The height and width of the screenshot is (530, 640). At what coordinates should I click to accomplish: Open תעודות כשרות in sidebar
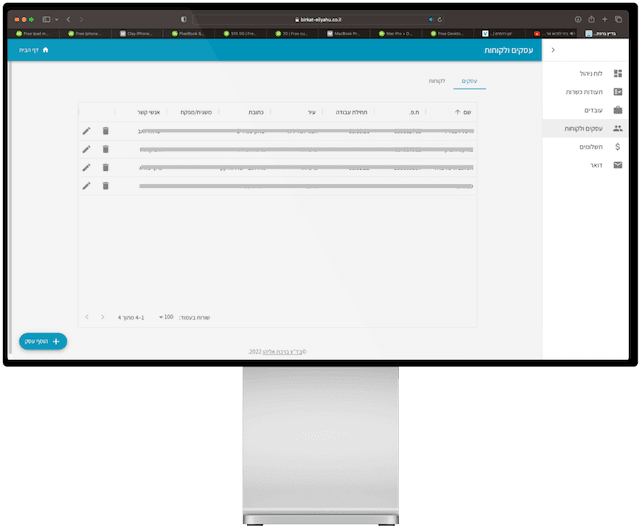[x=585, y=92]
